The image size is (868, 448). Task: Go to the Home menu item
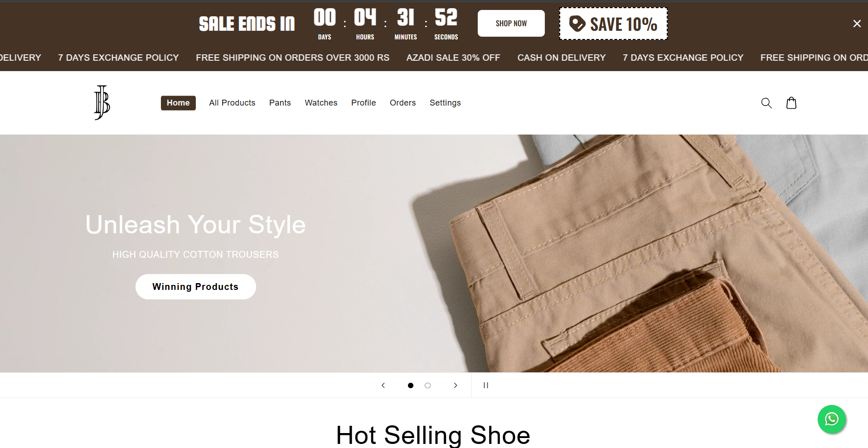(178, 103)
